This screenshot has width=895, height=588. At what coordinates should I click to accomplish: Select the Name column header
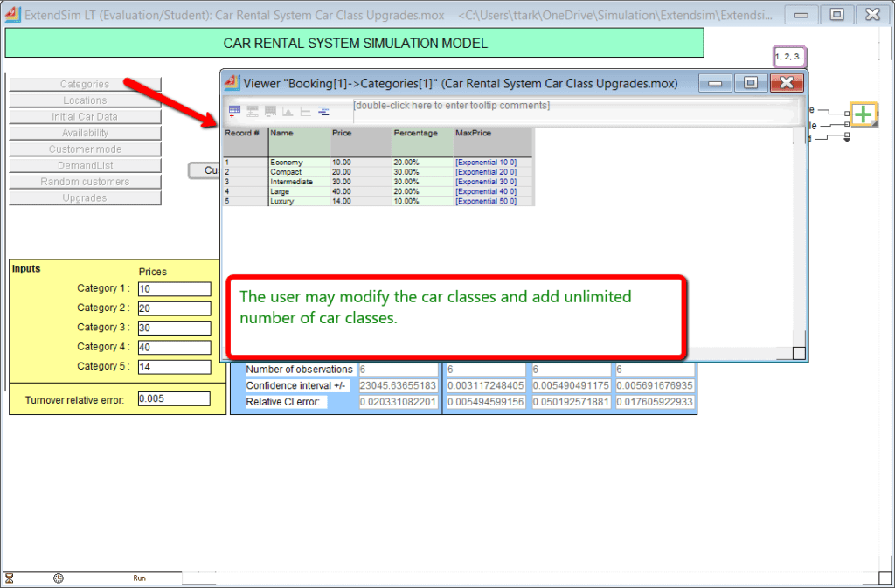point(299,142)
